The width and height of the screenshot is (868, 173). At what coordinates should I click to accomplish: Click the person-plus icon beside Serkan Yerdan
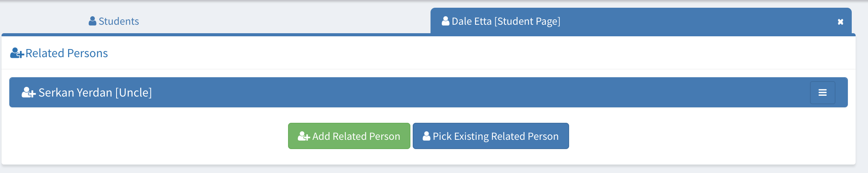[29, 92]
